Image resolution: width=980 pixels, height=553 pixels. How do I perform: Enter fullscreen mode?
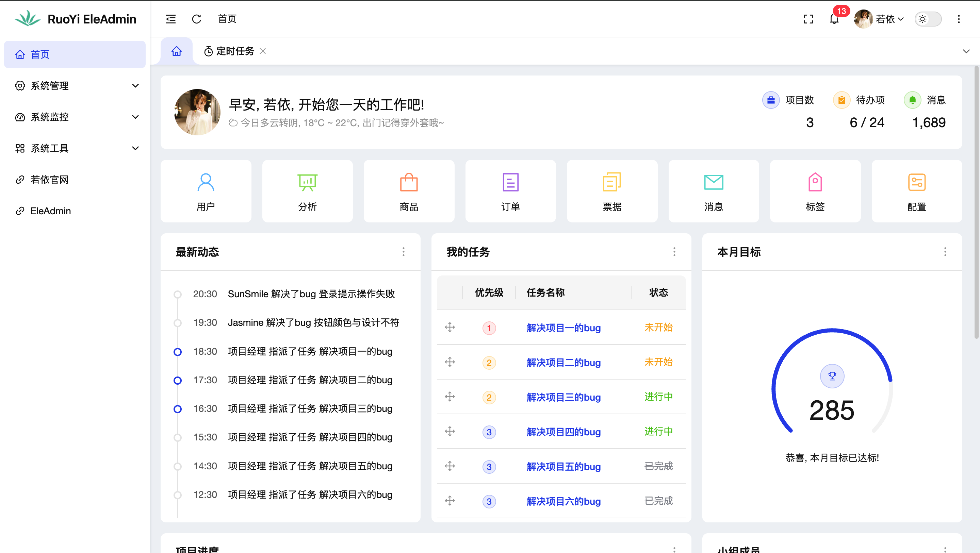(x=808, y=19)
